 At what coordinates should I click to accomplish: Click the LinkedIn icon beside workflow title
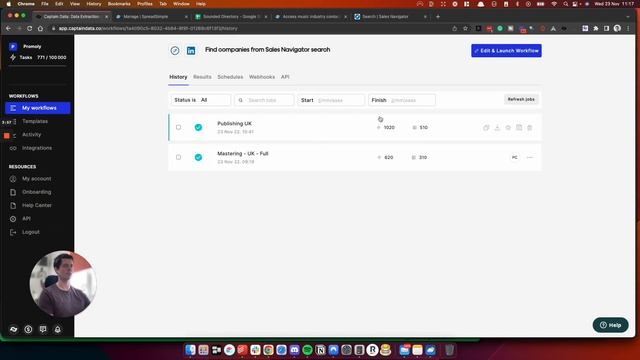coord(191,51)
